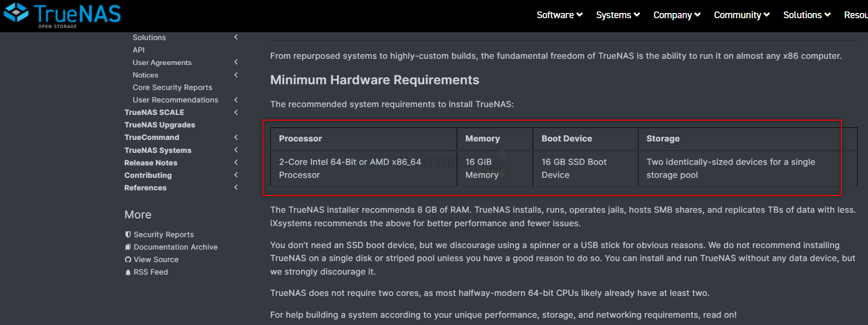Click the TrueNAS logo icon

pyautogui.click(x=16, y=12)
